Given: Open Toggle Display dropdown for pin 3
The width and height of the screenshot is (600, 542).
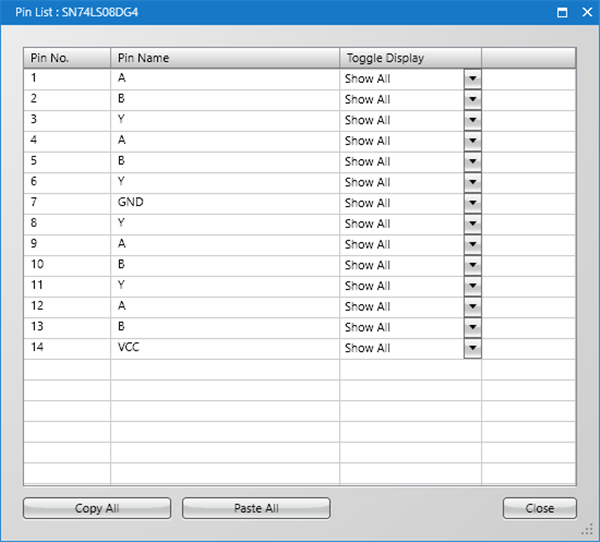Looking at the screenshot, I should [x=473, y=120].
